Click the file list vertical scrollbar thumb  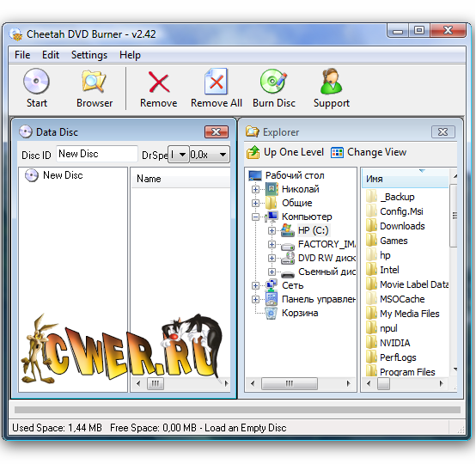coord(454,217)
